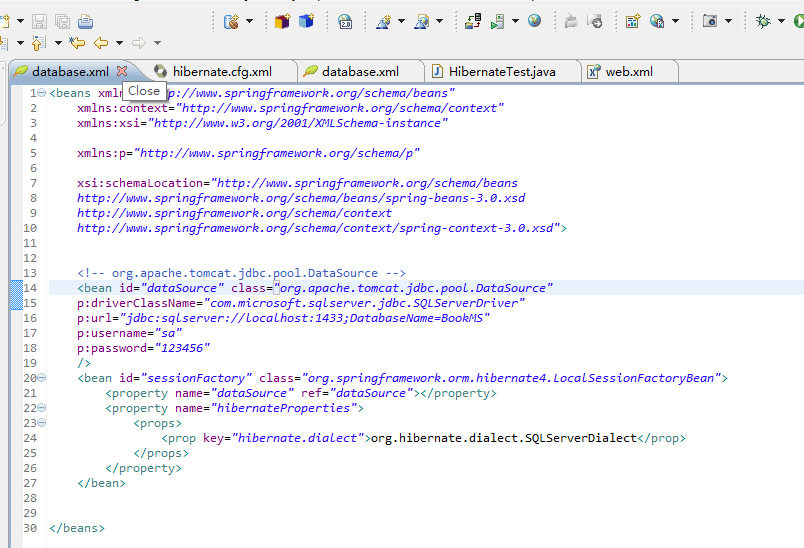Click the New file wizard icon
The image size is (804, 548).
pyautogui.click(x=4, y=22)
